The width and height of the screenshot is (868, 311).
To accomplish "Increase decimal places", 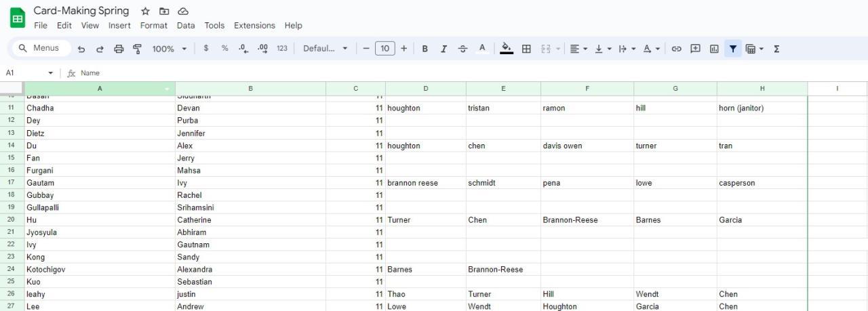I will [x=263, y=48].
